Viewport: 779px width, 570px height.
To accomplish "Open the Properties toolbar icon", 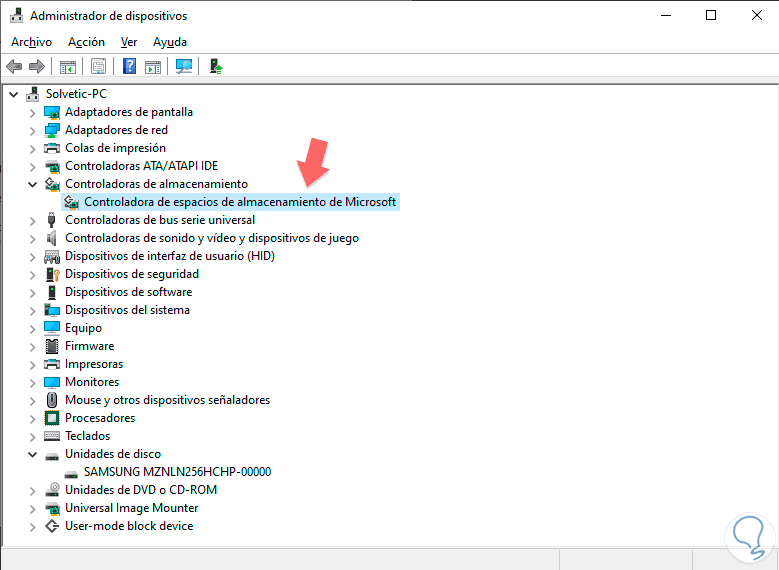I will point(98,66).
